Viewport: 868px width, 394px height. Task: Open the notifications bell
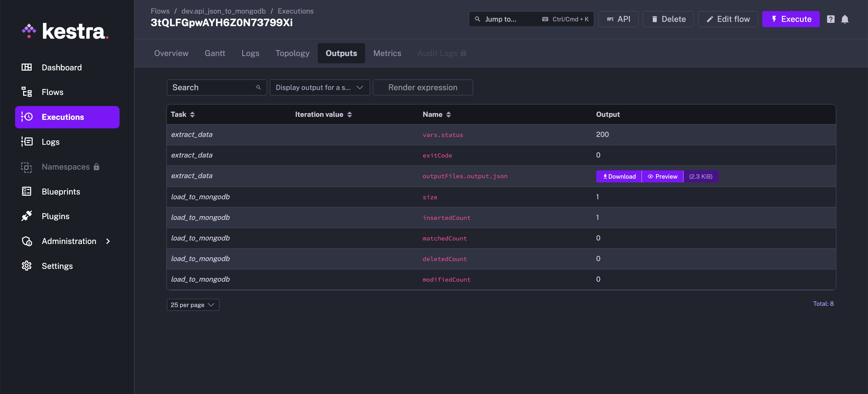845,19
